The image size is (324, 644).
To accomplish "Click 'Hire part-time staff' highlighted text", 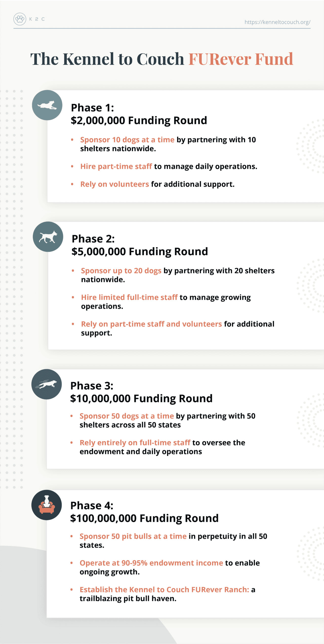I will click(116, 166).
